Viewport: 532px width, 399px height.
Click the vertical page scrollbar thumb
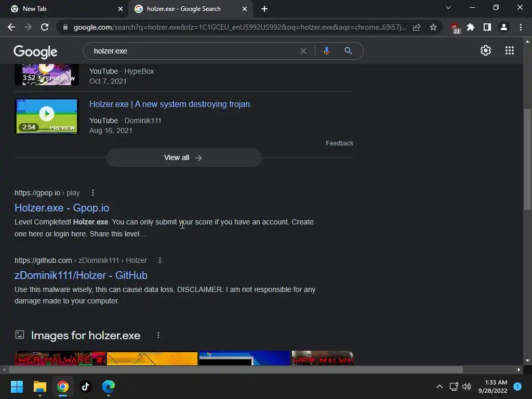pyautogui.click(x=527, y=159)
